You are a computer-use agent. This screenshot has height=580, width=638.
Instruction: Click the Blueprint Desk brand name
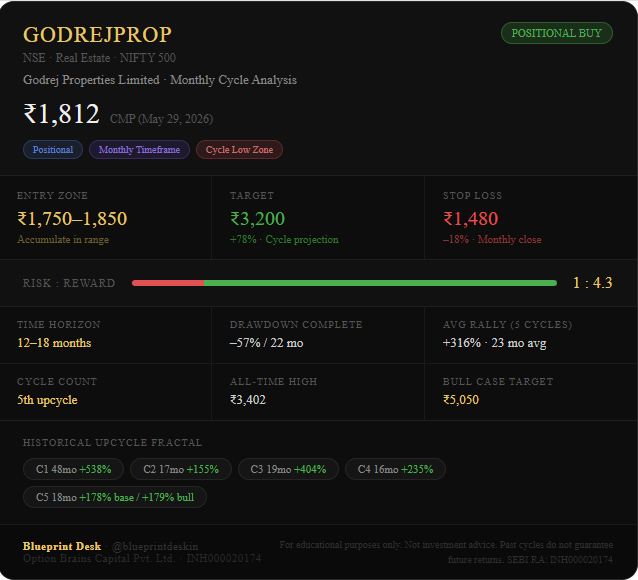click(x=62, y=546)
